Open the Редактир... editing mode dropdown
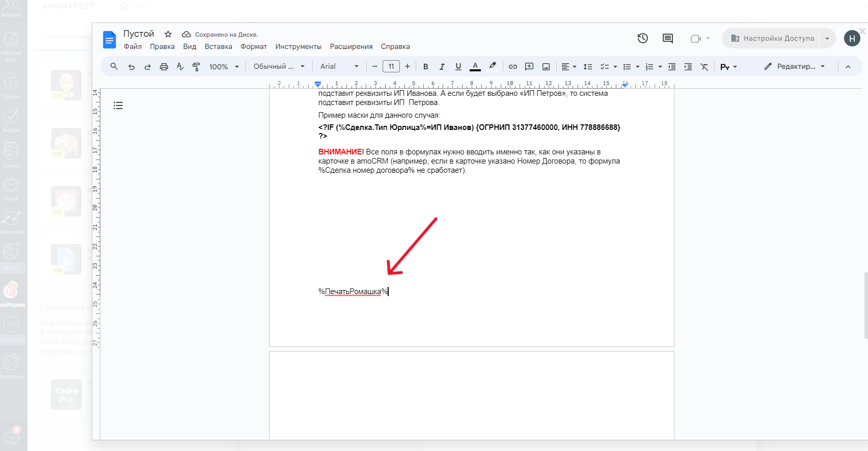Viewport: 868px width, 451px height. point(795,66)
